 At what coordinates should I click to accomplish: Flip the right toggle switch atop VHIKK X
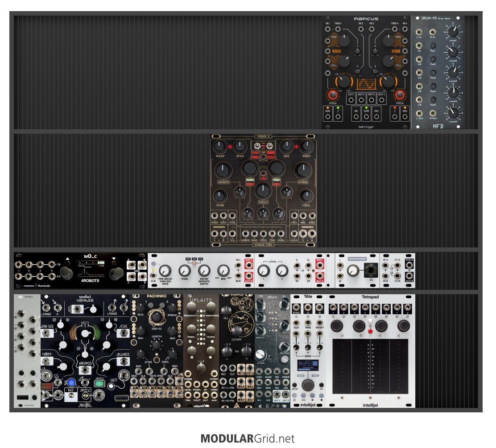click(269, 146)
